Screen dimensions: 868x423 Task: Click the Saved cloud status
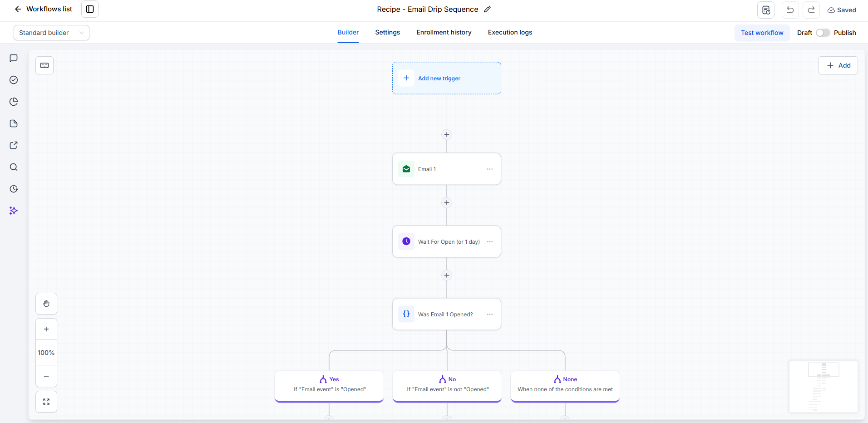click(x=842, y=10)
